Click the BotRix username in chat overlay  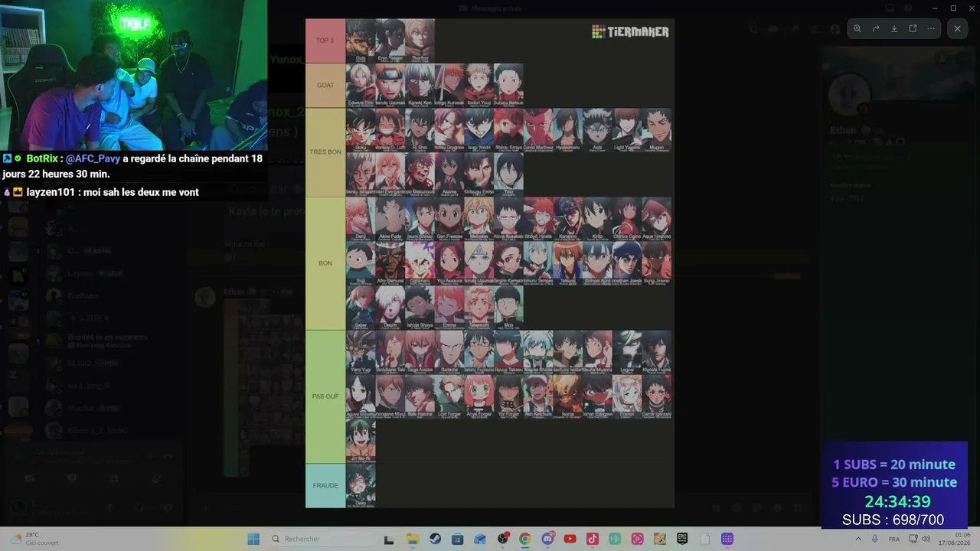[43, 158]
